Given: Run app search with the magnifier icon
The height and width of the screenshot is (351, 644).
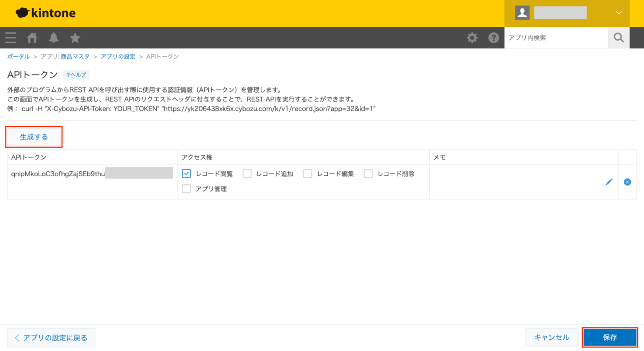Looking at the screenshot, I should pos(618,38).
